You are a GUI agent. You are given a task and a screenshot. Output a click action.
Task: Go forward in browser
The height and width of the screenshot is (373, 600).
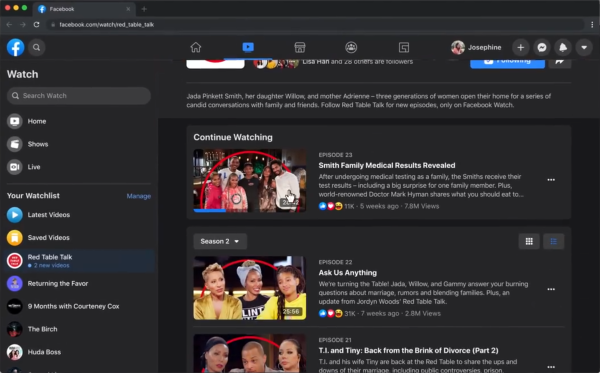[x=23, y=24]
